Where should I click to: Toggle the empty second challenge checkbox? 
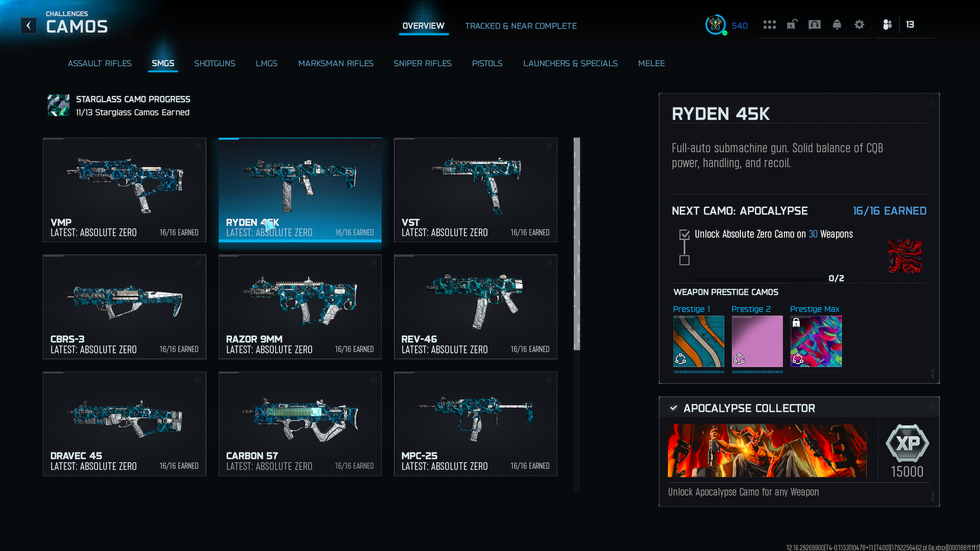(684, 260)
